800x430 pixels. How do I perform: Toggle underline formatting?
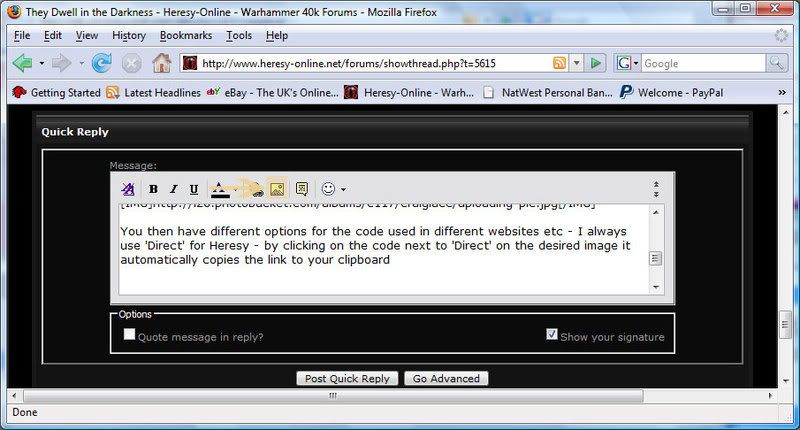pos(194,189)
